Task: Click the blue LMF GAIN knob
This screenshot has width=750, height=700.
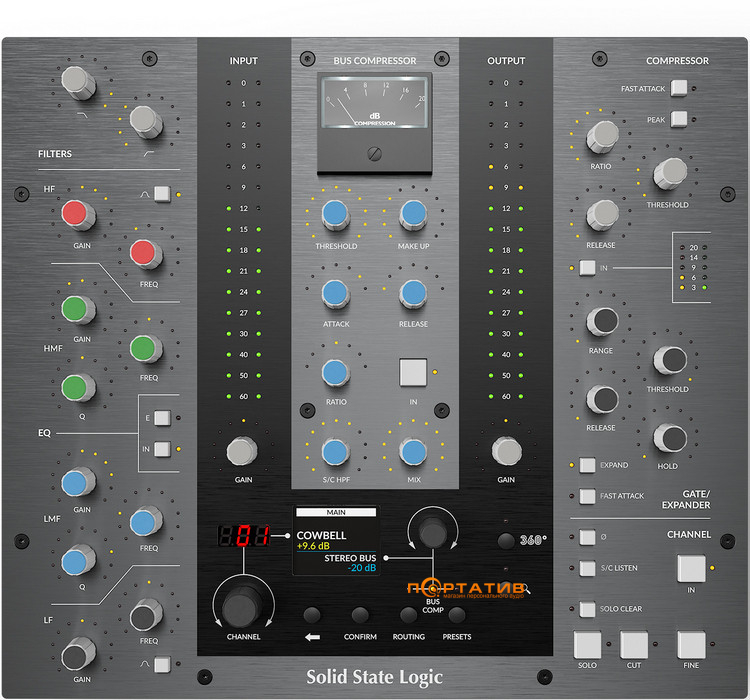Action: tap(78, 483)
